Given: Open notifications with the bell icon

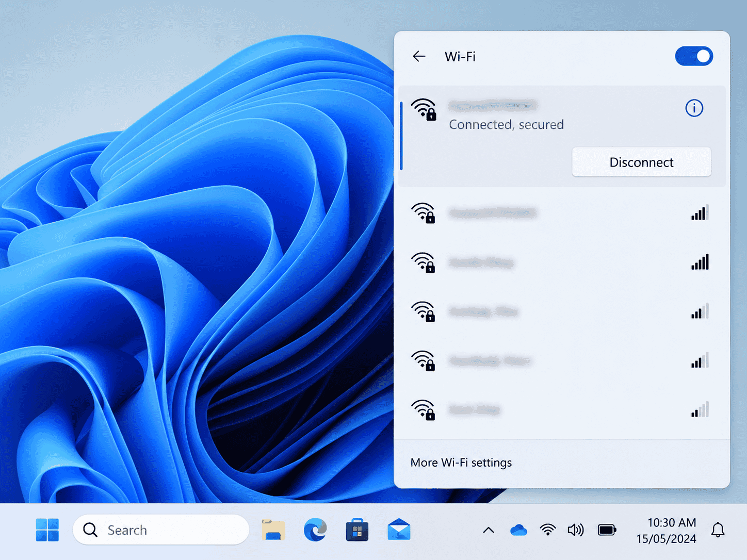Looking at the screenshot, I should click(718, 530).
